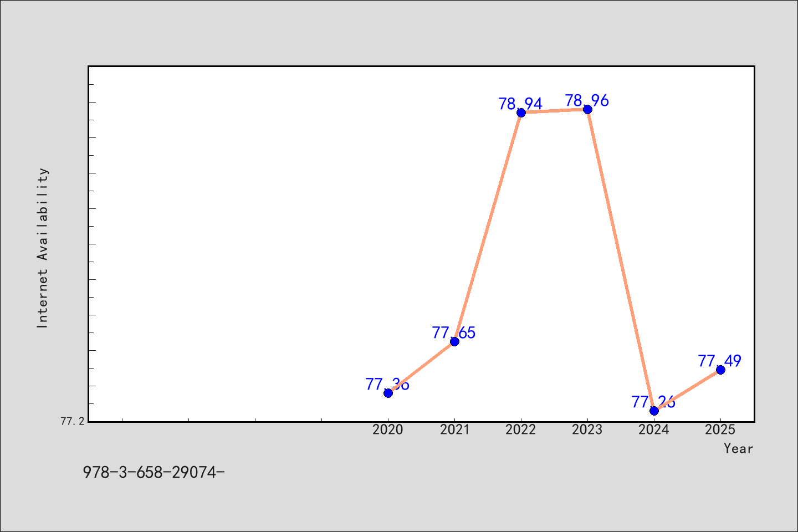Image resolution: width=798 pixels, height=532 pixels.
Task: Click the 2024 x-axis tick label
Action: 654,429
